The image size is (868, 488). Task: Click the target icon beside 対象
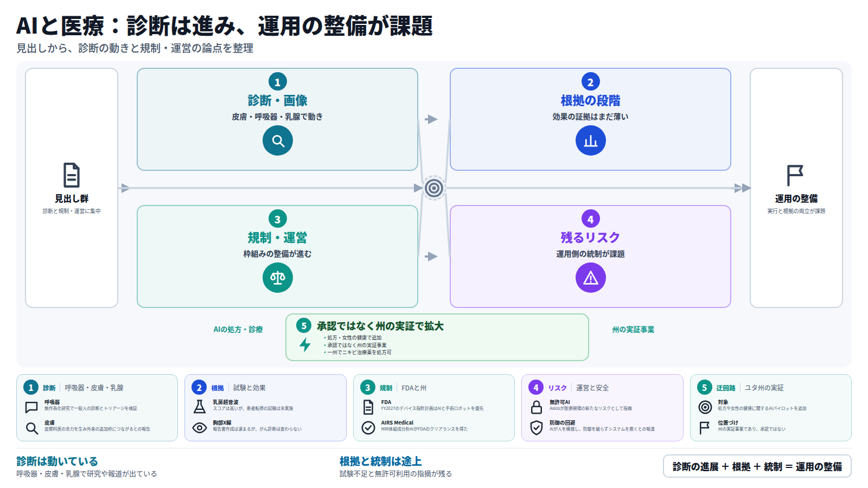(x=705, y=407)
